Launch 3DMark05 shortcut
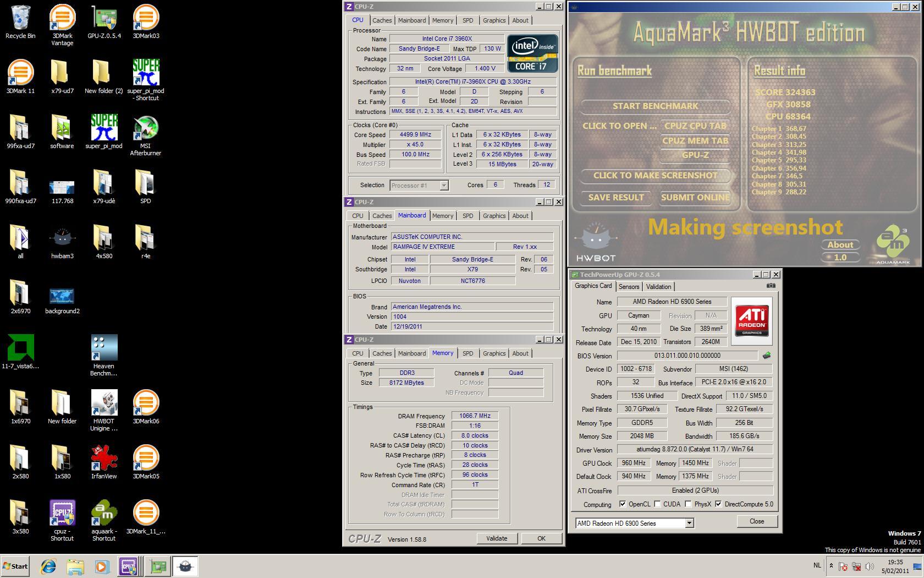This screenshot has width=924, height=578. pos(146,462)
